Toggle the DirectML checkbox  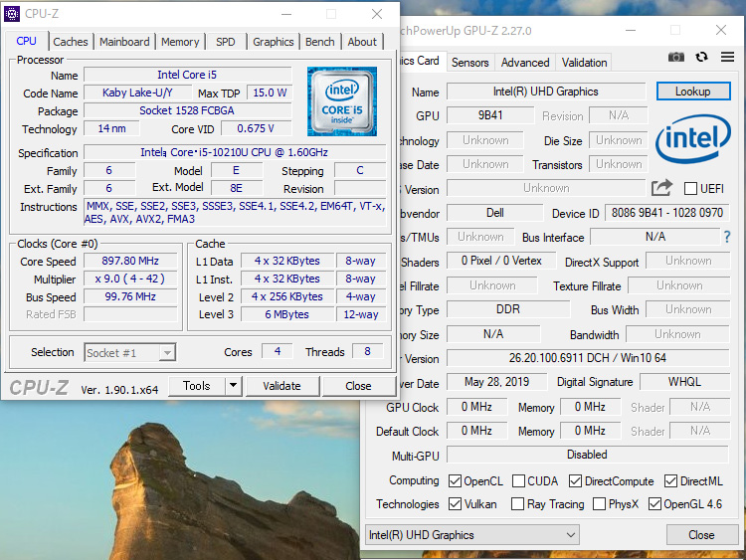(x=670, y=481)
